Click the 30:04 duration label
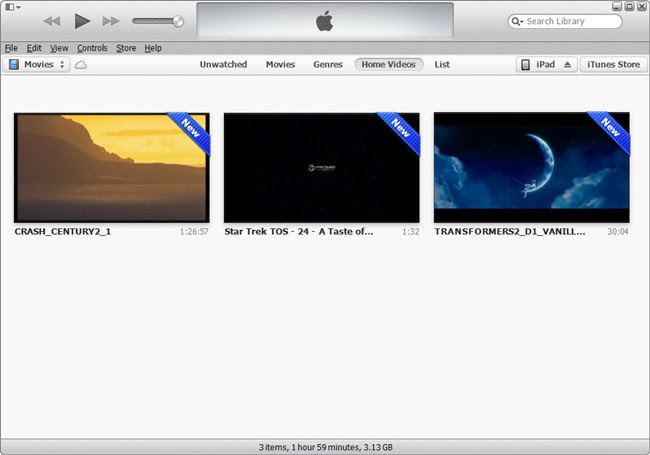 coord(618,232)
